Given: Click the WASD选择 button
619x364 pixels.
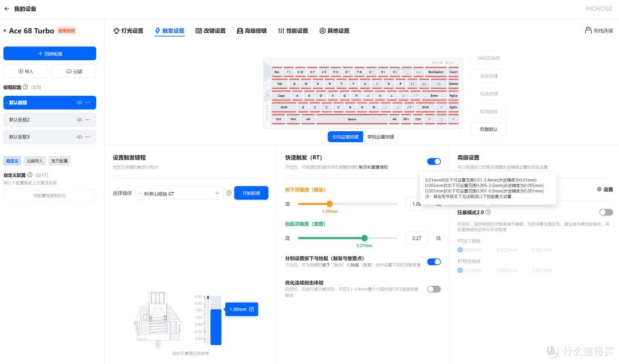Looking at the screenshot, I should 489,58.
